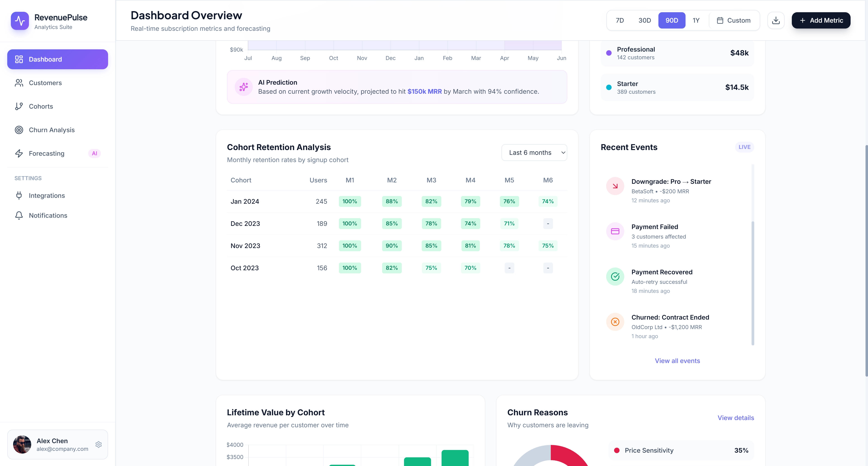Click the RevenuePulse logo icon
Image resolution: width=868 pixels, height=466 pixels.
[x=19, y=21]
